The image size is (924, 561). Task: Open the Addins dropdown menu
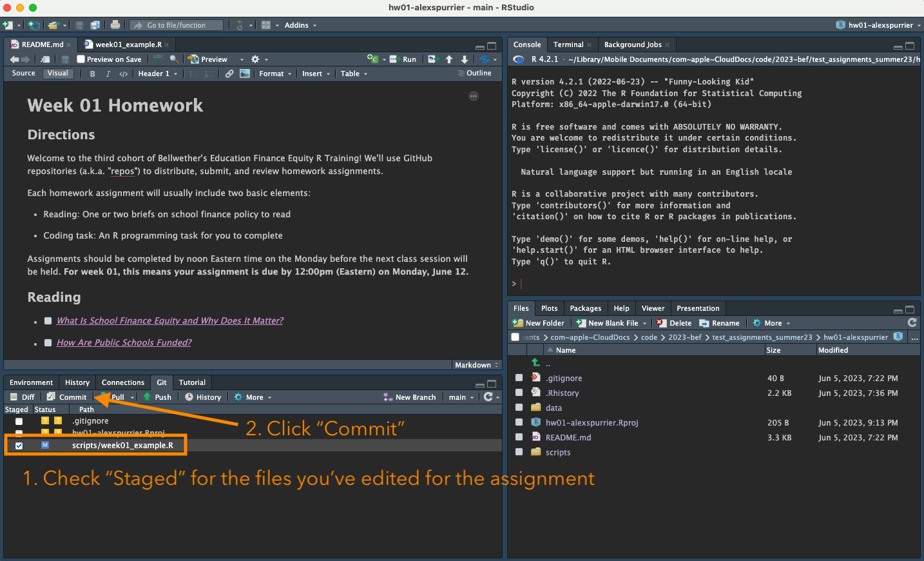click(300, 25)
